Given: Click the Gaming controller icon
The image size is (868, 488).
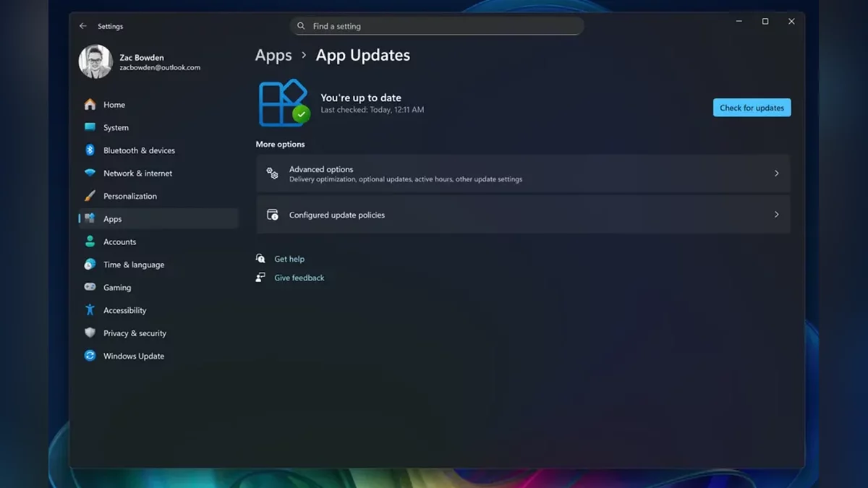Looking at the screenshot, I should [90, 287].
